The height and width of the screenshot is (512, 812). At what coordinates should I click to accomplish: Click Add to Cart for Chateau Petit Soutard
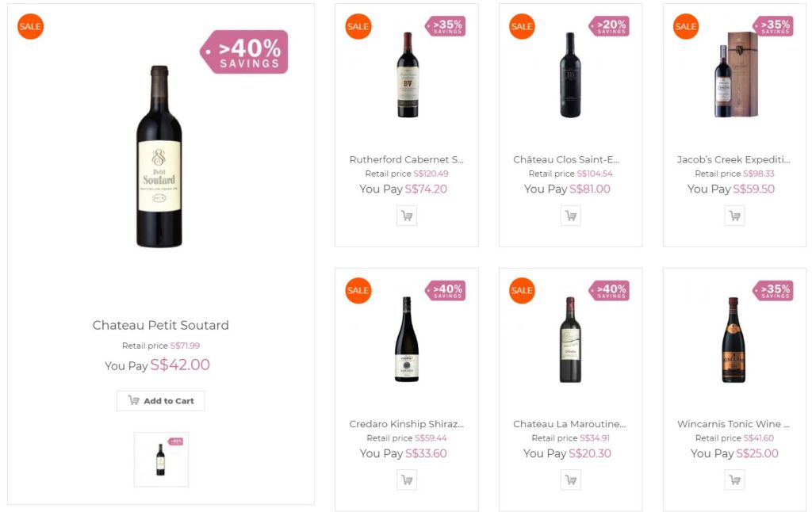click(161, 400)
